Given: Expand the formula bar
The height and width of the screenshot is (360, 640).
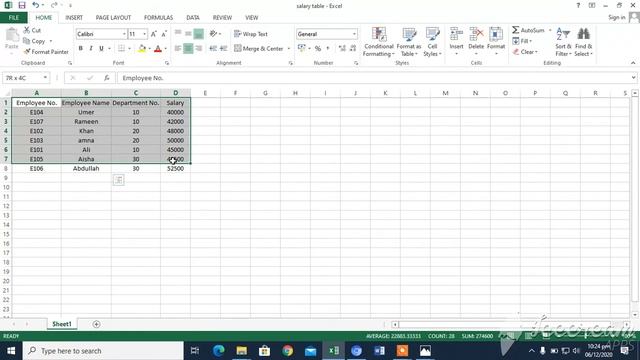Looking at the screenshot, I should 633,78.
